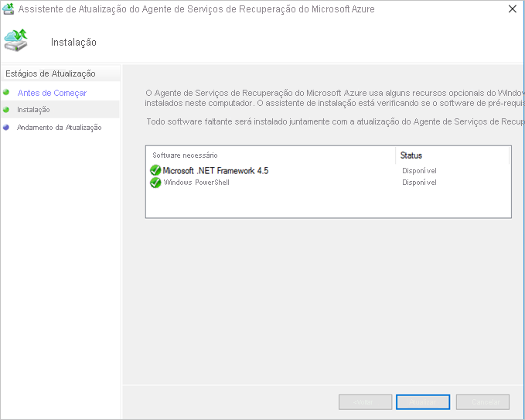Select the Windows PowerShell row
The height and width of the screenshot is (420, 525).
point(328,183)
